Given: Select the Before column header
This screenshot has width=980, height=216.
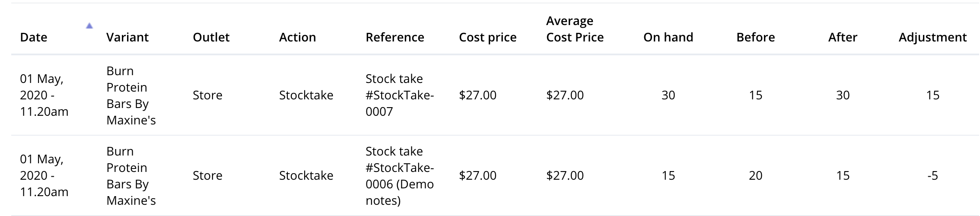Looking at the screenshot, I should pos(755,38).
